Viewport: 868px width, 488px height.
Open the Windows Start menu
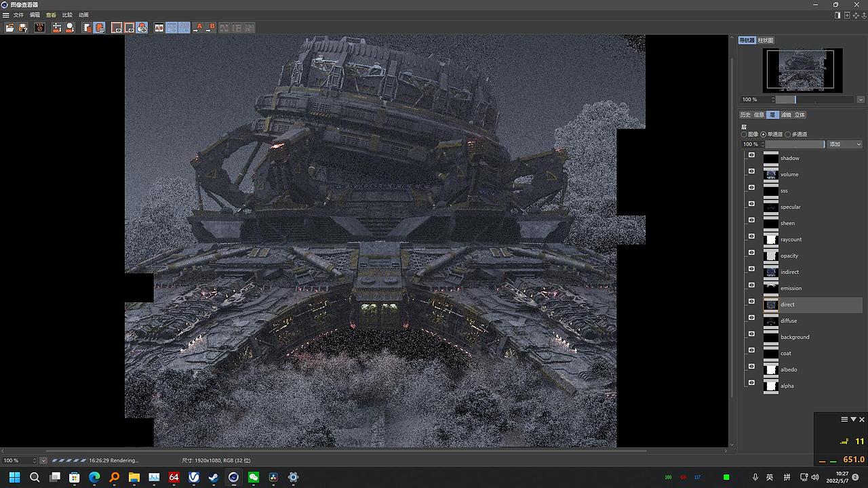[x=15, y=477]
